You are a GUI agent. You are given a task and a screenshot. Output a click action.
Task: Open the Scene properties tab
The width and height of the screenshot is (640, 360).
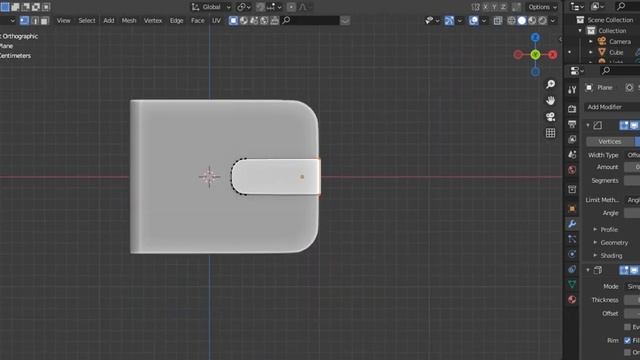pos(572,155)
